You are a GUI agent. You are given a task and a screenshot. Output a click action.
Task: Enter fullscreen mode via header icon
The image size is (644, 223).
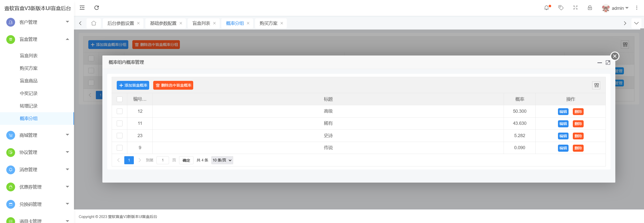(x=575, y=8)
